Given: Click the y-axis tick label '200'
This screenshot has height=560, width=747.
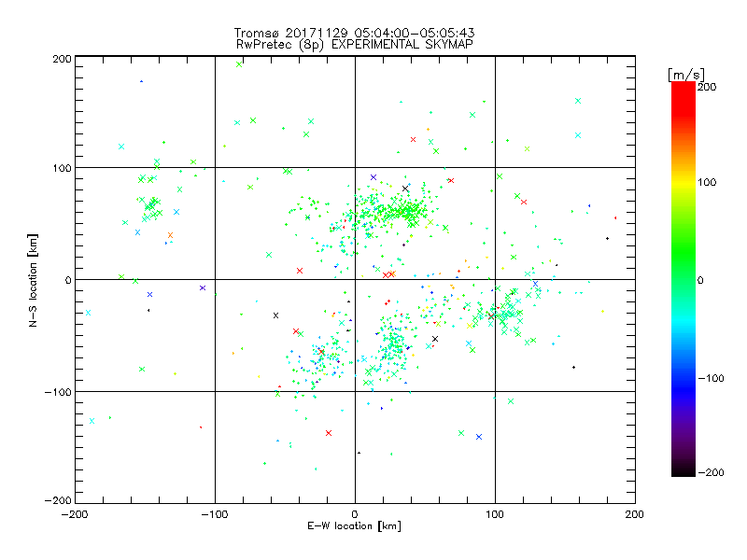Looking at the screenshot, I should point(62,59).
